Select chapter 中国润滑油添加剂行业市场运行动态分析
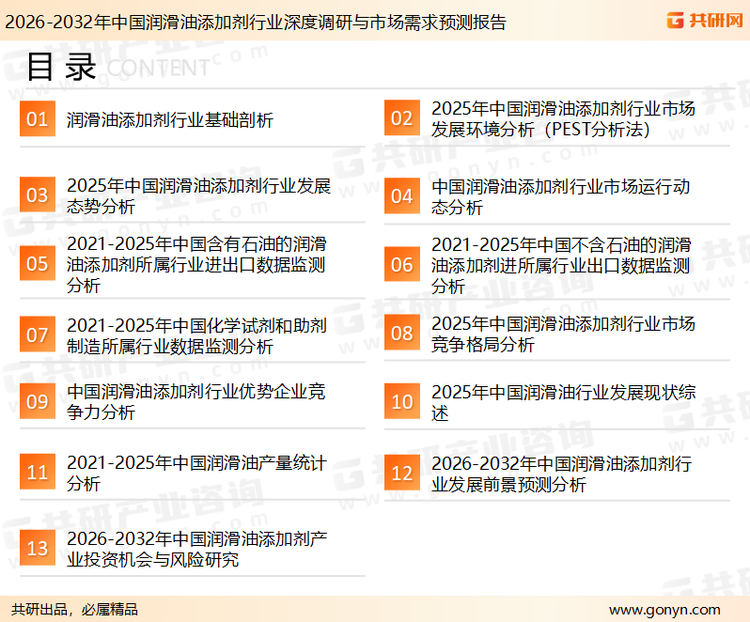This screenshot has height=622, width=750. point(561,197)
